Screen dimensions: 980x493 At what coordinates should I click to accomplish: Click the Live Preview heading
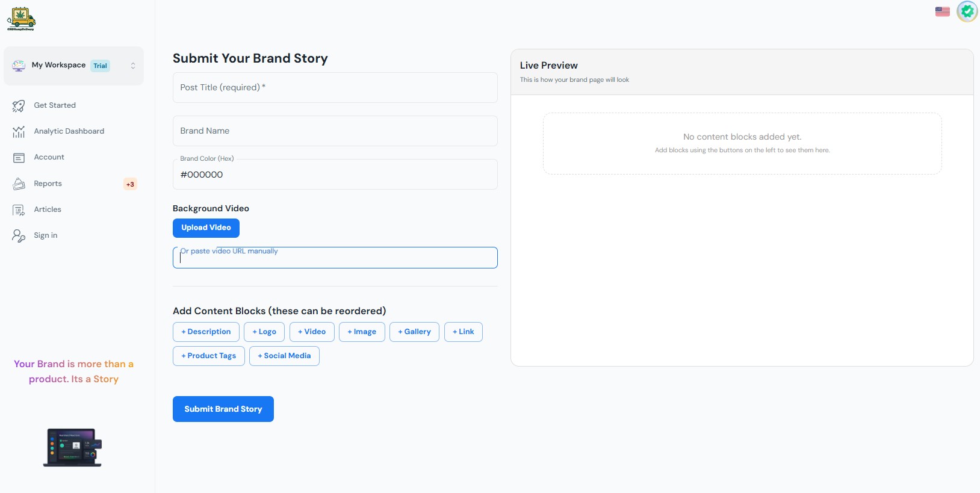point(549,65)
